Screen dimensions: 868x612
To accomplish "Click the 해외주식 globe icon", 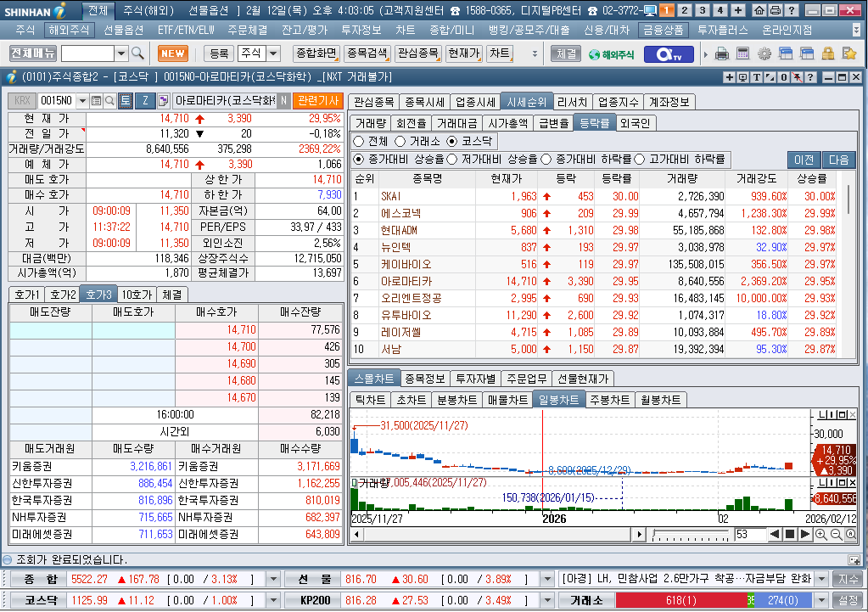I will point(612,54).
